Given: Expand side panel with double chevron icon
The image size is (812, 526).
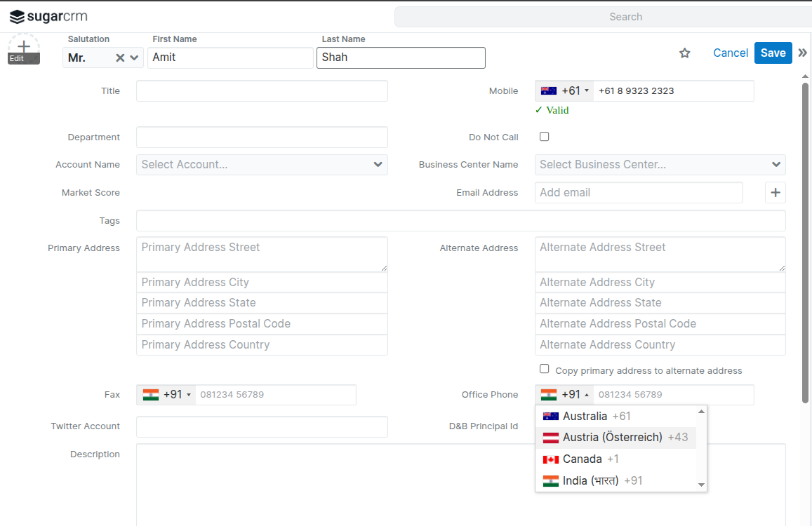Looking at the screenshot, I should coord(802,53).
